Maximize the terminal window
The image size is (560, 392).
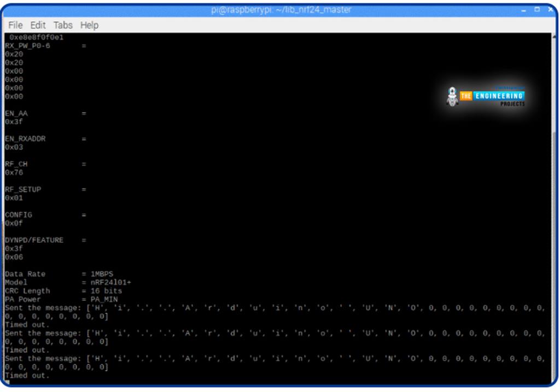(x=537, y=10)
